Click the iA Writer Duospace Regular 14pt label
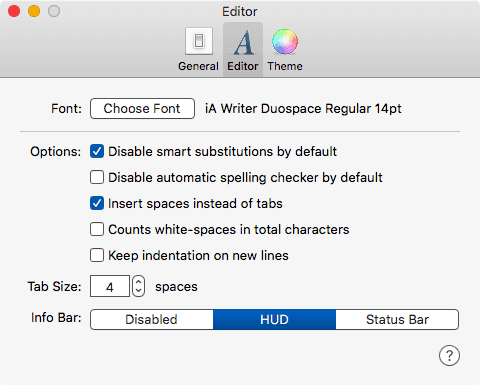 coord(303,109)
